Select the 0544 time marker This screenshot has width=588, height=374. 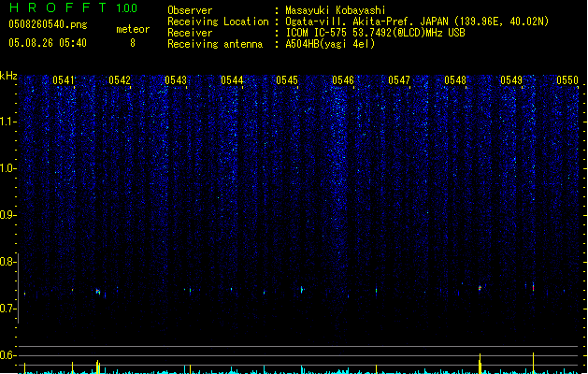tap(232, 80)
